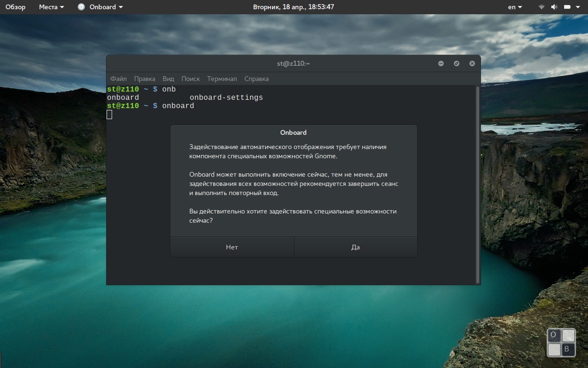Open the Вид menu

[168, 79]
